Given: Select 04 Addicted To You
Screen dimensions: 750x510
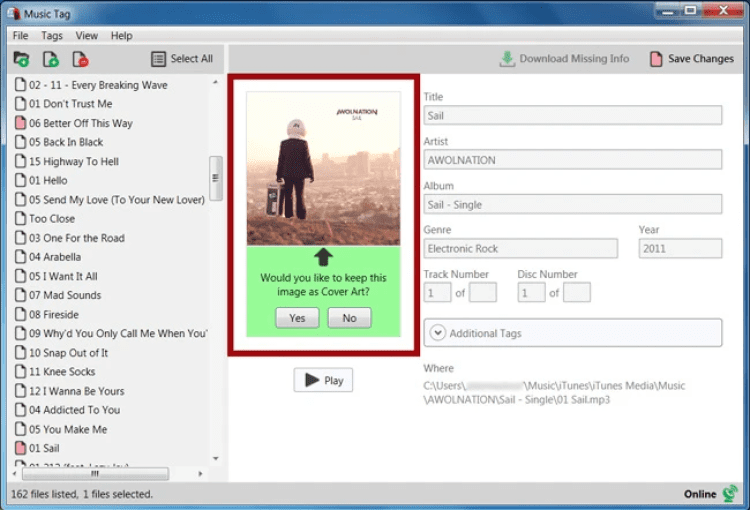Looking at the screenshot, I should 75,410.
